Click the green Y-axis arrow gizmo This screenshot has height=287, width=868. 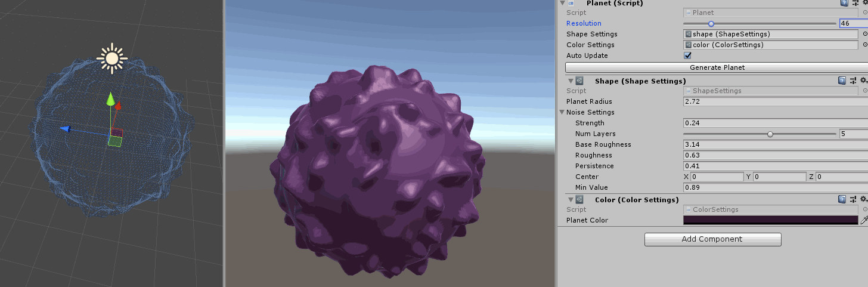[x=110, y=99]
